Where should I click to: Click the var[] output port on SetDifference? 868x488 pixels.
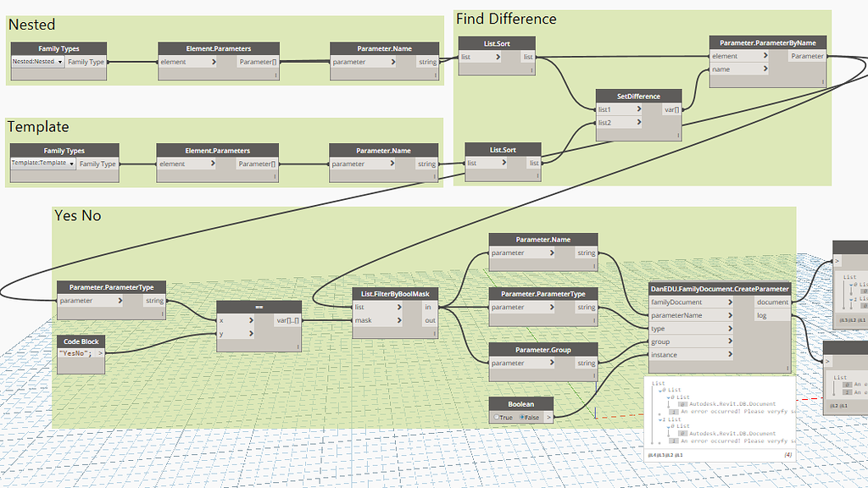(673, 109)
